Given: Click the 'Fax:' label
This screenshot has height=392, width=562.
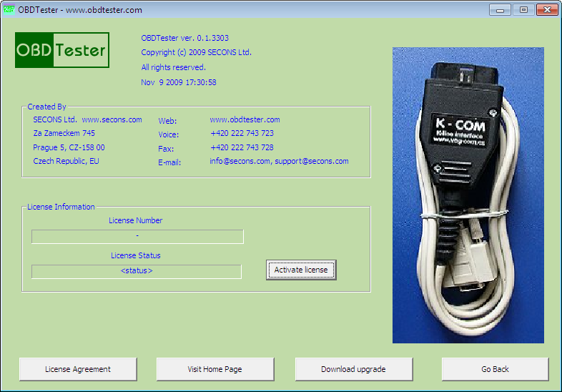Looking at the screenshot, I should (166, 149).
